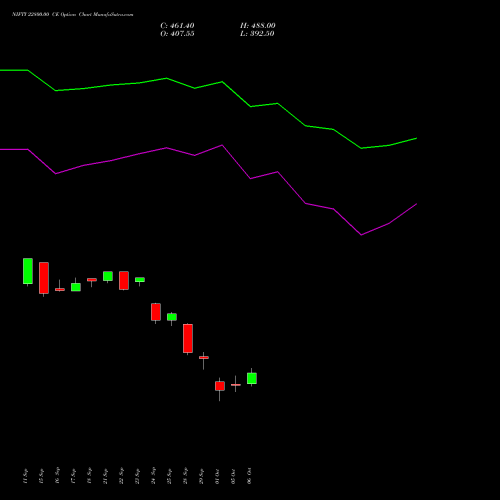Click the 05 Oct date label
500x500 pixels.
pyautogui.click(x=233, y=476)
